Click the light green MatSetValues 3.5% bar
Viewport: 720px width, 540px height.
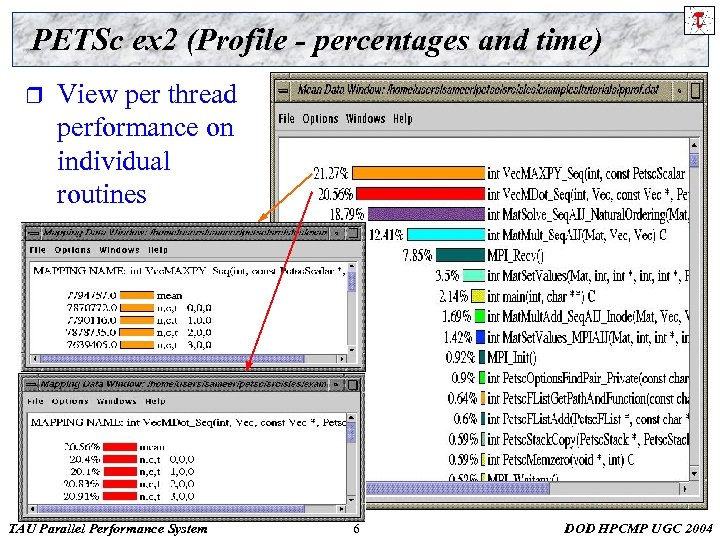point(474,276)
